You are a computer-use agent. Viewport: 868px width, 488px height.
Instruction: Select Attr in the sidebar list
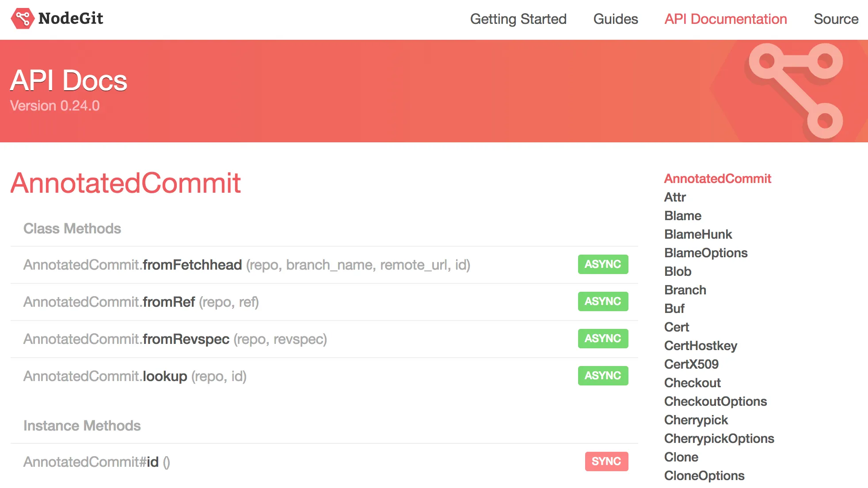[675, 197]
